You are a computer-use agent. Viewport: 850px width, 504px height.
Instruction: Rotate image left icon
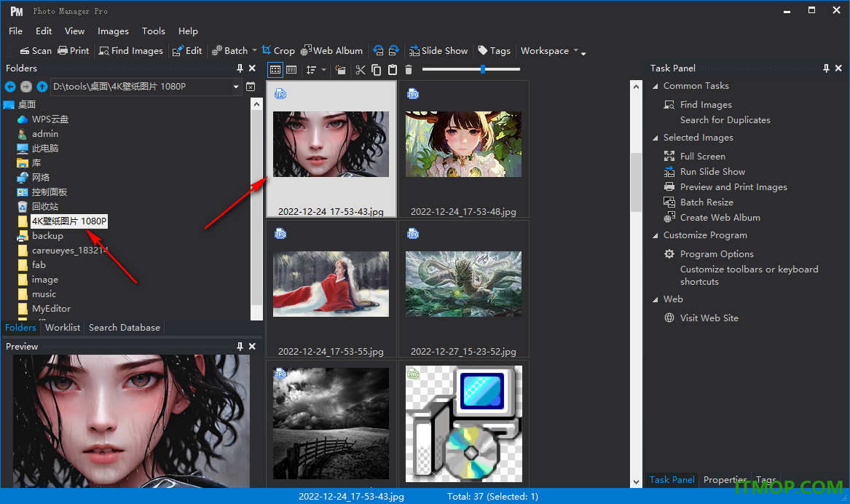click(x=378, y=50)
